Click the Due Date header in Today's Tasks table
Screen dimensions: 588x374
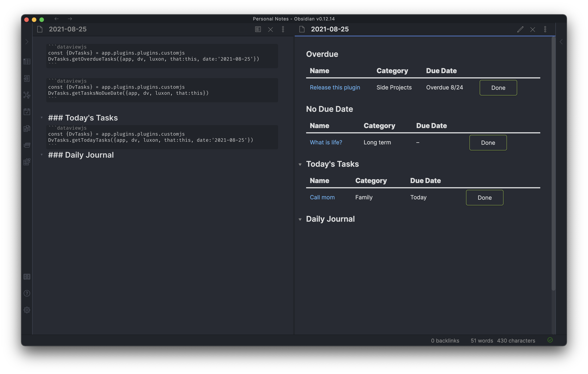pos(425,181)
